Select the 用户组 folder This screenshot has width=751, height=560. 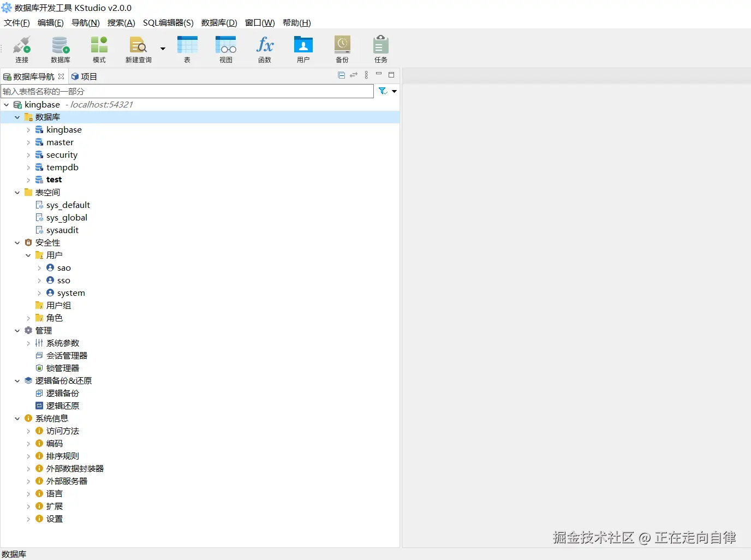coord(58,306)
